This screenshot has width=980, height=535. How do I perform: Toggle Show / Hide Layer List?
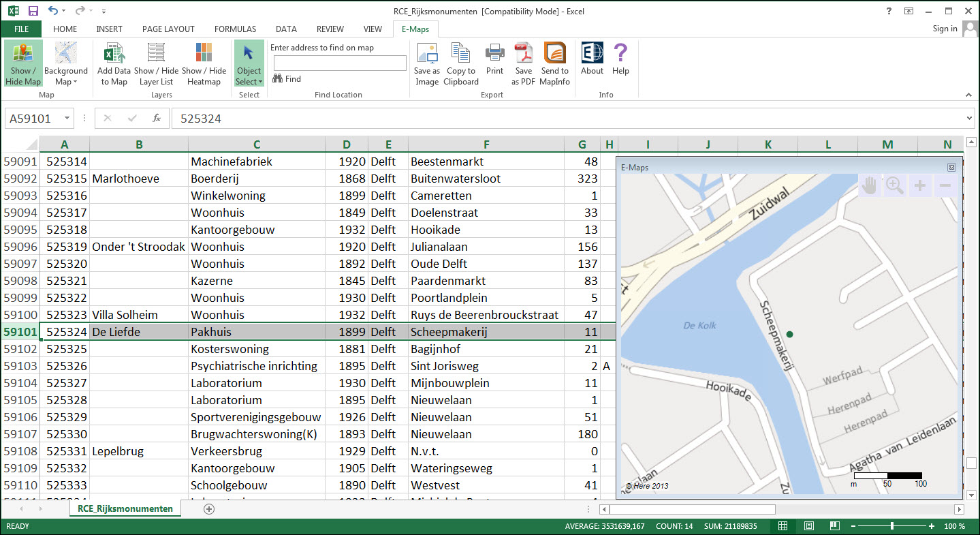coord(157,64)
